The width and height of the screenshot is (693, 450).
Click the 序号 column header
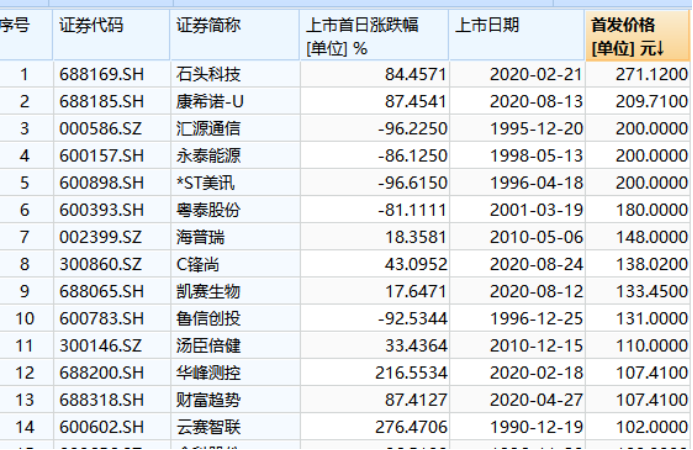(x=26, y=35)
